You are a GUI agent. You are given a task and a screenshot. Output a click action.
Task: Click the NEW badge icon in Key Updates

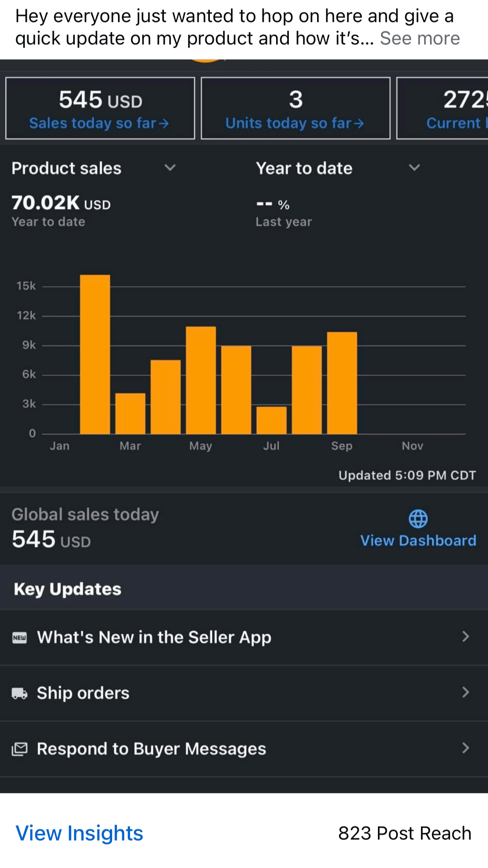pyautogui.click(x=19, y=637)
